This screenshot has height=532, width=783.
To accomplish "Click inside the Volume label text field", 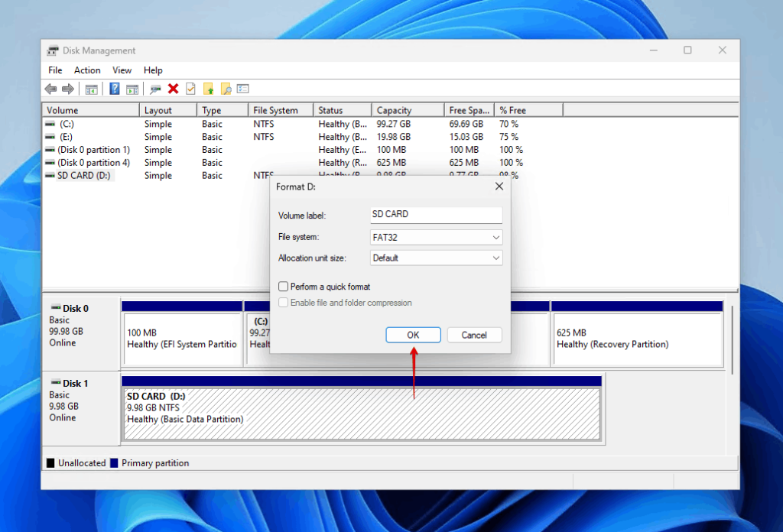I will [x=435, y=215].
